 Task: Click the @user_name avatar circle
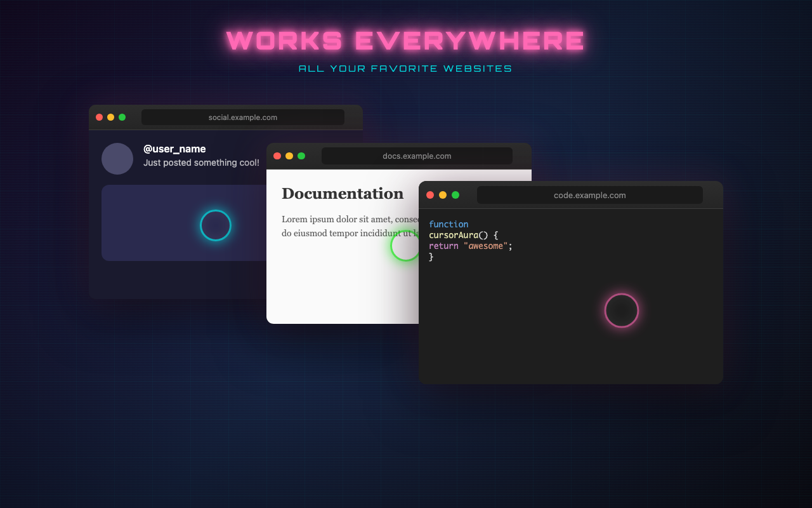(x=117, y=159)
